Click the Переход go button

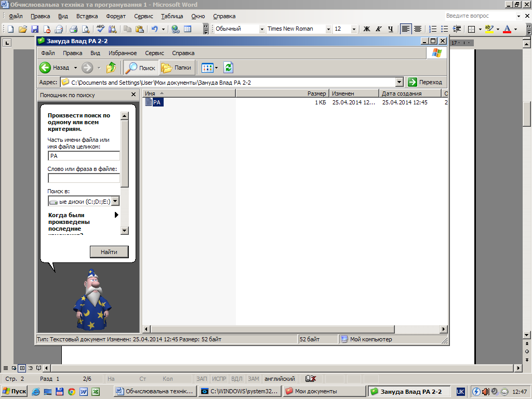tap(425, 82)
